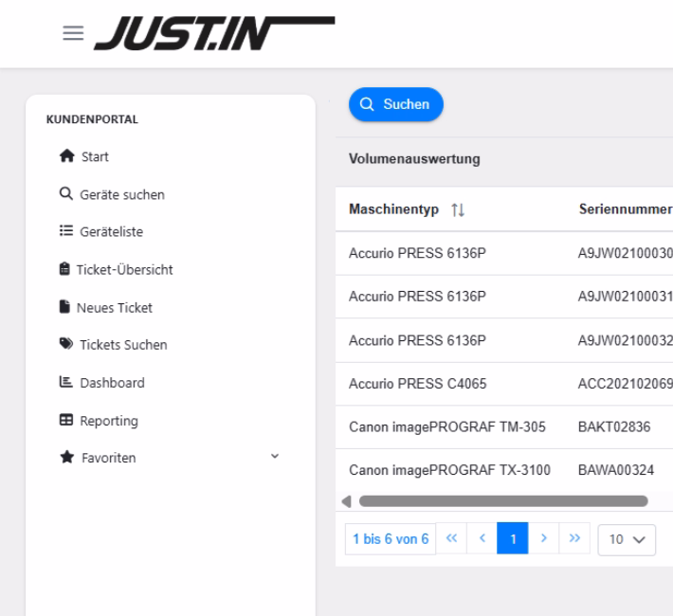673x616 pixels.
Task: Click the chart icon beside Dashboard
Action: [x=65, y=382]
